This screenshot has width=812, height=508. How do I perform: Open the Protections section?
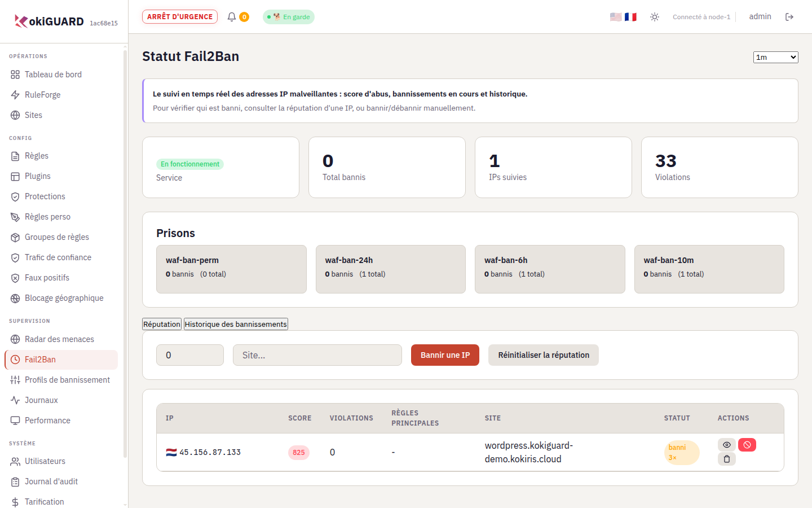[x=61, y=196]
